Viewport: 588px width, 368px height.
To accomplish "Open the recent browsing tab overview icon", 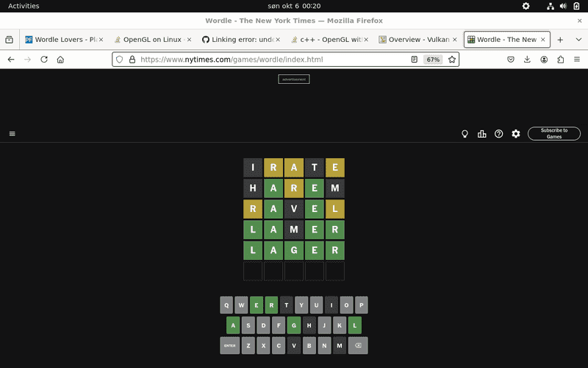I will click(x=10, y=40).
